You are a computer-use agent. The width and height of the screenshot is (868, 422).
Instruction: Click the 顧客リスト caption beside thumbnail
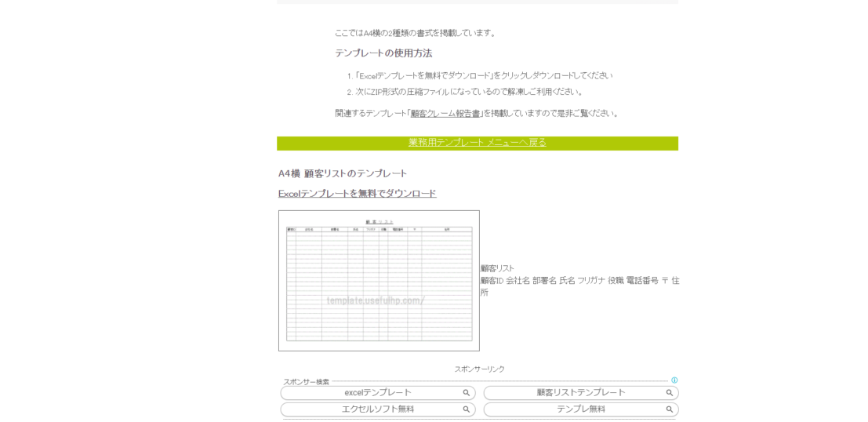(497, 268)
